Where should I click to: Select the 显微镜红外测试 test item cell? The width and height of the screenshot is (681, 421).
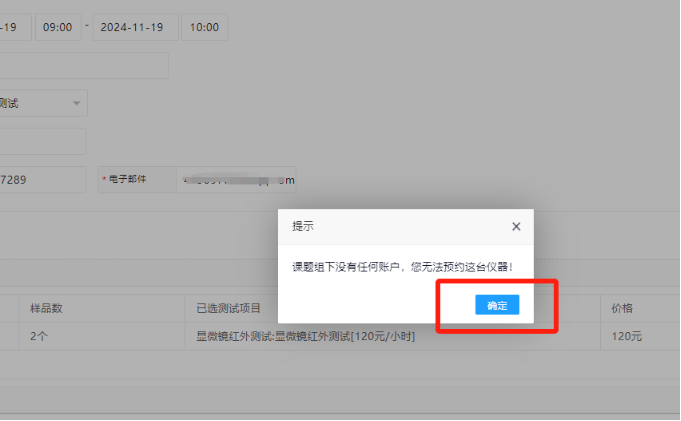[305, 337]
